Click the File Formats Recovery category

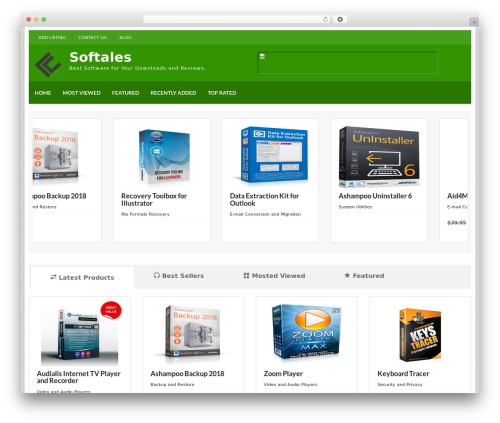point(145,214)
